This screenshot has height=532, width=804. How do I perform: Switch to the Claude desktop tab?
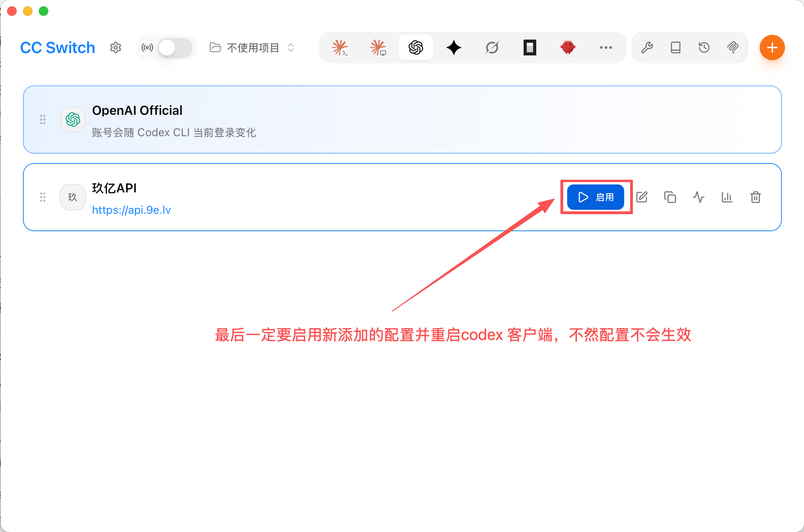coord(378,47)
